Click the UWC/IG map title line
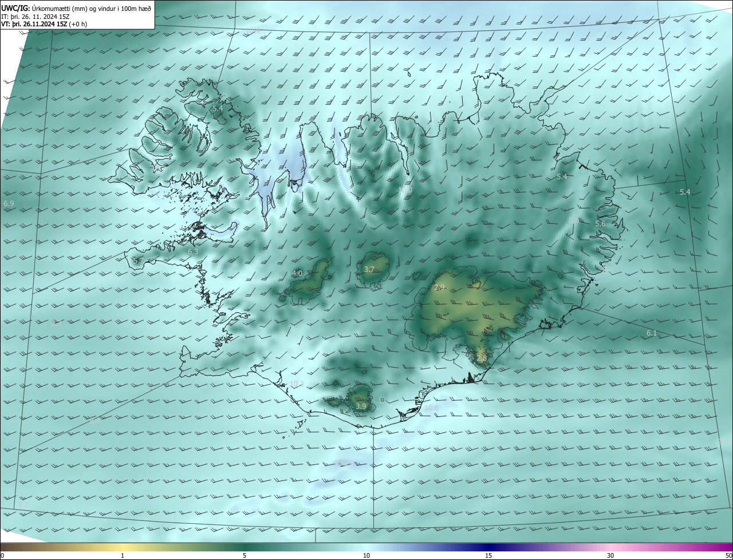This screenshot has width=733, height=560. coord(76,8)
